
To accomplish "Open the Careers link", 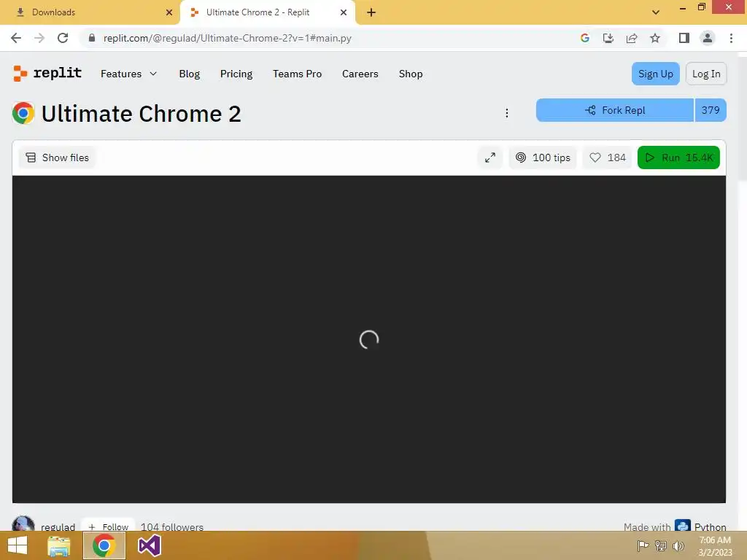I will pyautogui.click(x=360, y=74).
